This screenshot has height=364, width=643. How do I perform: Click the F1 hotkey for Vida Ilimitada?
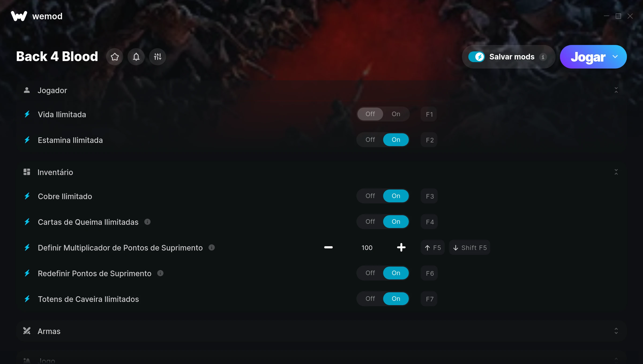[x=429, y=114]
